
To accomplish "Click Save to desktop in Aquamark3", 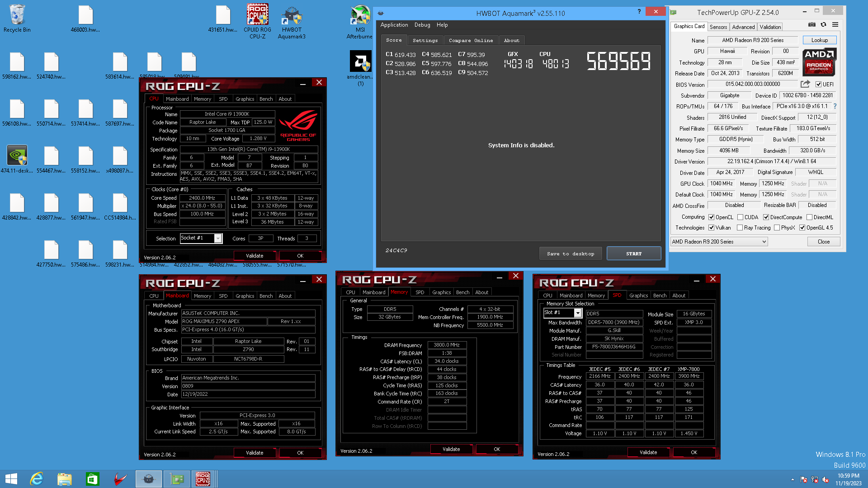I will tap(571, 253).
